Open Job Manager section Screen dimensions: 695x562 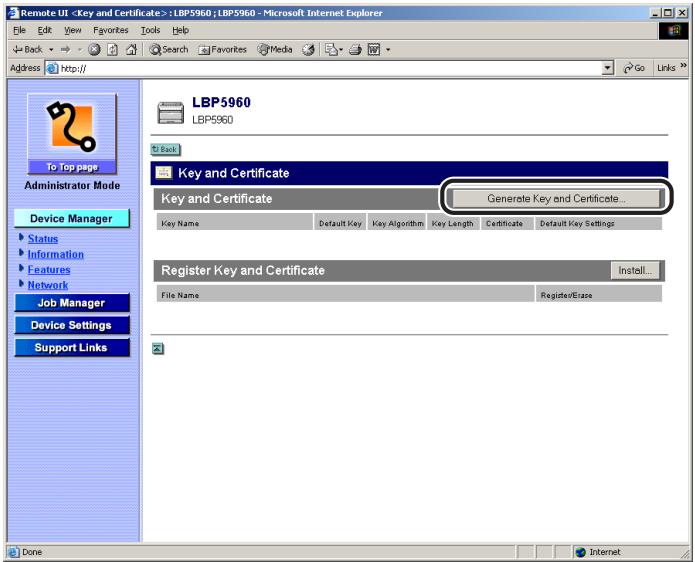72,303
